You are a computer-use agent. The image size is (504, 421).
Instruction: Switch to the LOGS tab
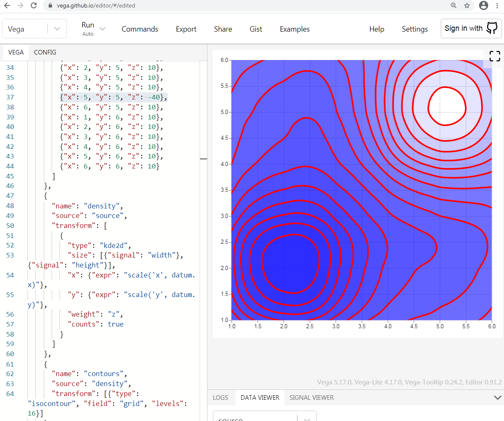[220, 398]
